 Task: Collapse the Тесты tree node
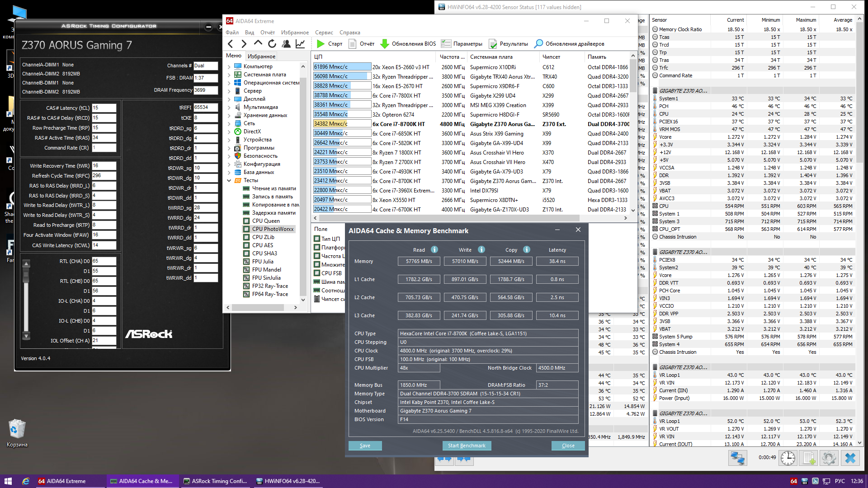[x=229, y=180]
